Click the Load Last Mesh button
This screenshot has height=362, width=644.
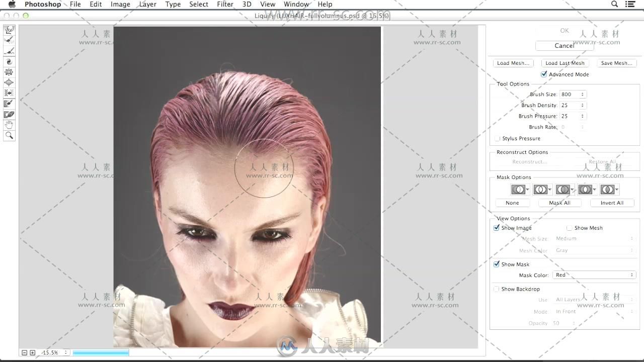pos(565,63)
